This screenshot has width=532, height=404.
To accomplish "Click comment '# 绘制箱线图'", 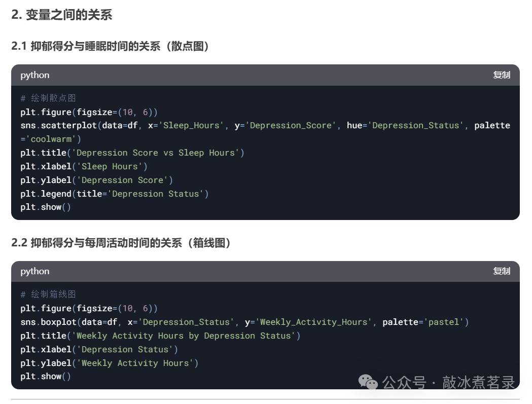I will pos(48,294).
